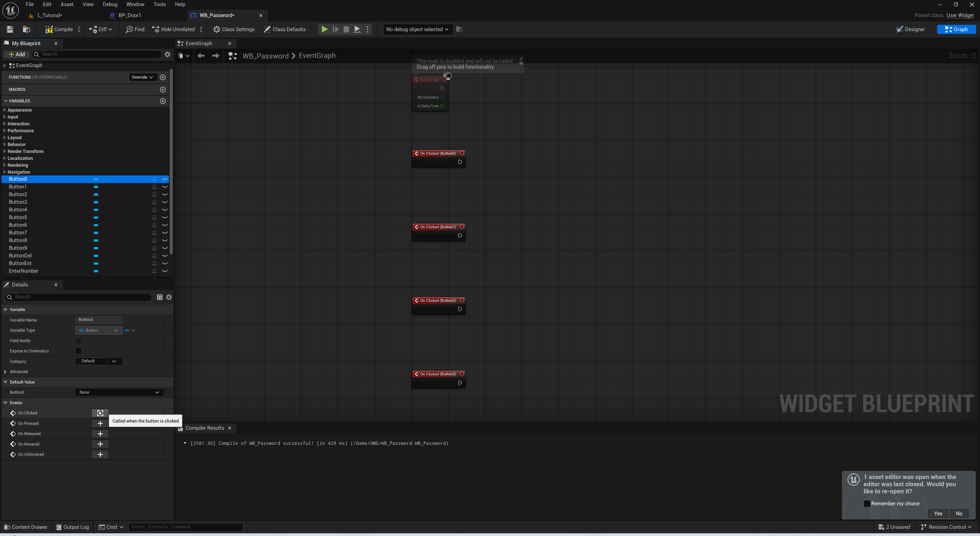Open My Blueprint settings gear
The image size is (980, 536).
(167, 54)
